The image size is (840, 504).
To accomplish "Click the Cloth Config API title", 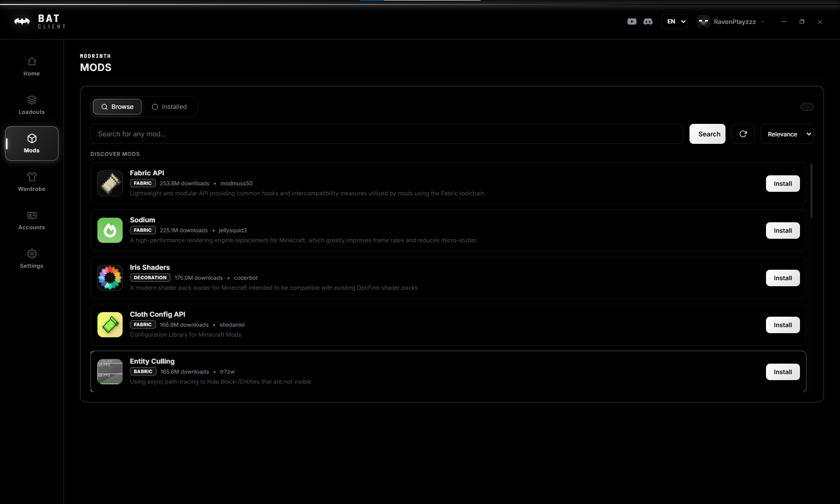I will pos(157,314).
